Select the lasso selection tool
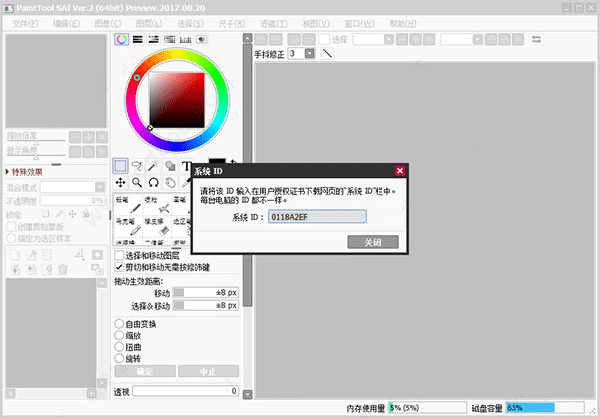The image size is (600, 418). [137, 166]
